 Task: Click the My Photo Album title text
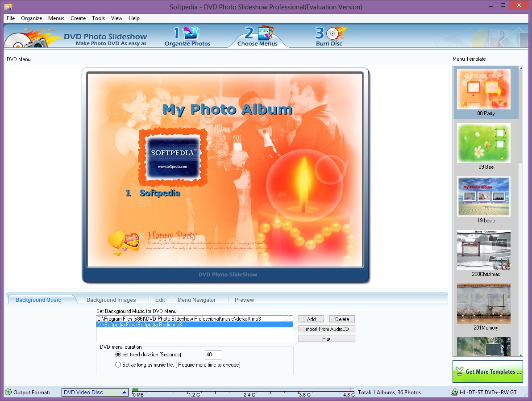tap(227, 110)
